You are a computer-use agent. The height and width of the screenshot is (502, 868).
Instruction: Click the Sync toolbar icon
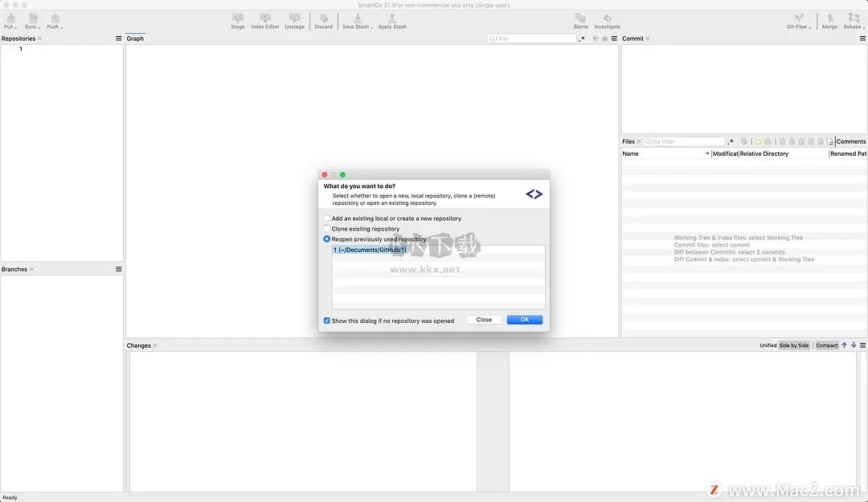click(x=32, y=18)
